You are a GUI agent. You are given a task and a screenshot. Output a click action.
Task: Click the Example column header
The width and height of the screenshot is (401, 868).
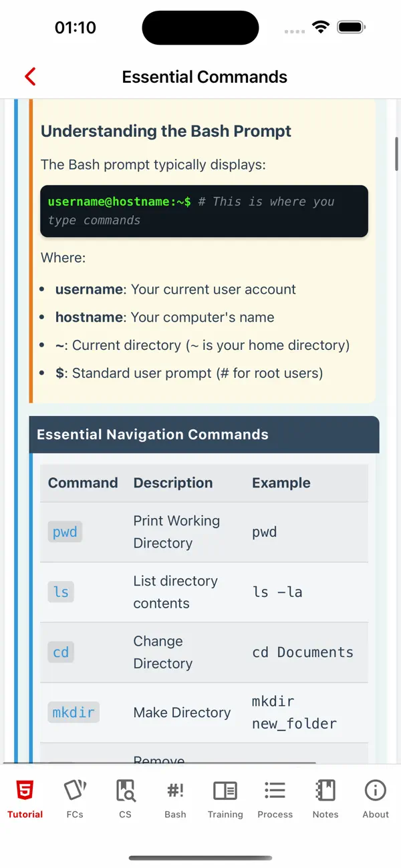coord(281,483)
